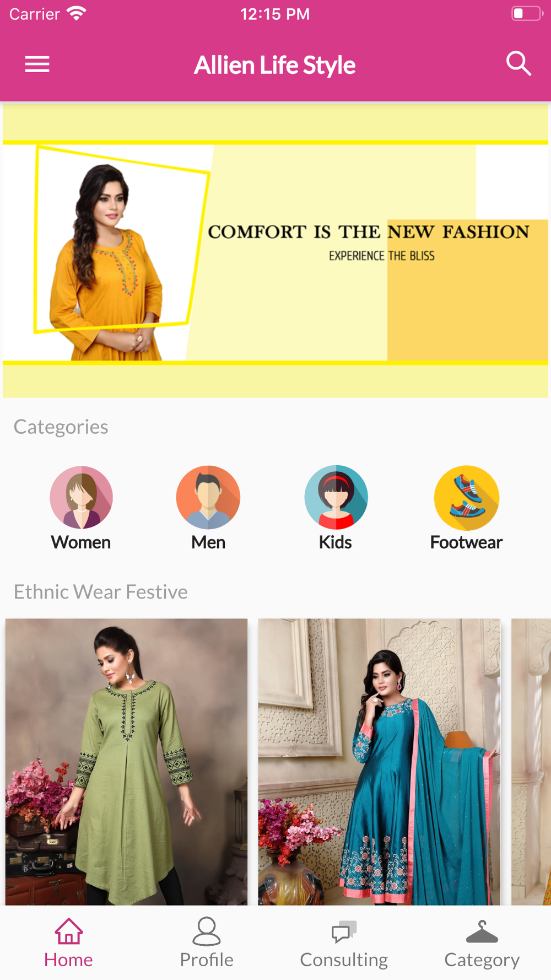View the partially visible third product

click(x=531, y=762)
